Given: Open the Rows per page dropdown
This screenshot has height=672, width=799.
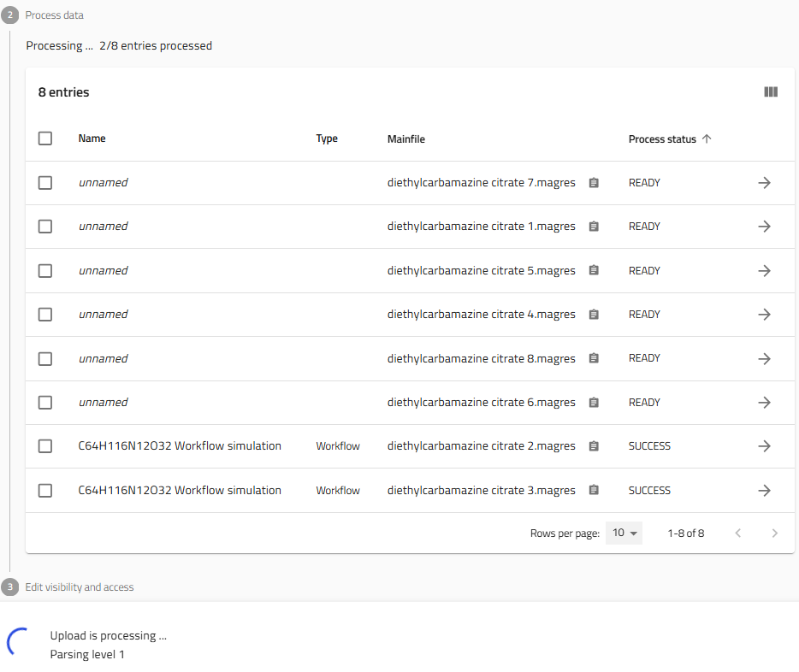Looking at the screenshot, I should tap(624, 533).
